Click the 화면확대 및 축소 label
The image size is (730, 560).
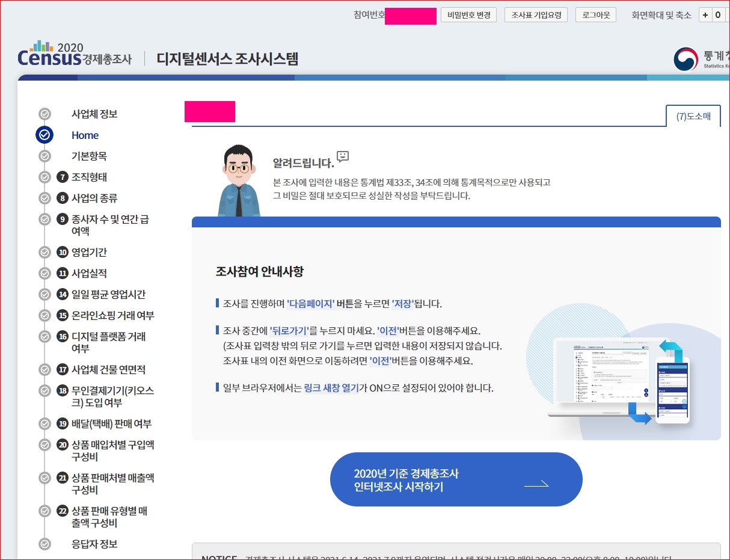point(661,15)
